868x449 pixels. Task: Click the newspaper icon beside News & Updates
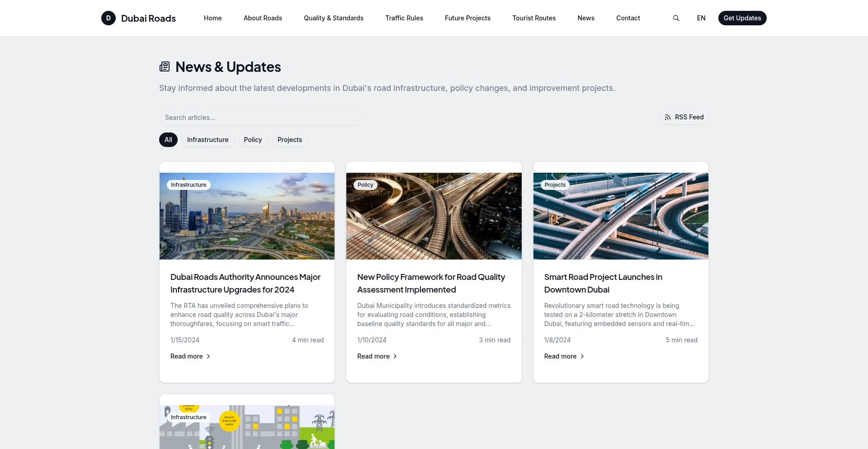point(165,67)
